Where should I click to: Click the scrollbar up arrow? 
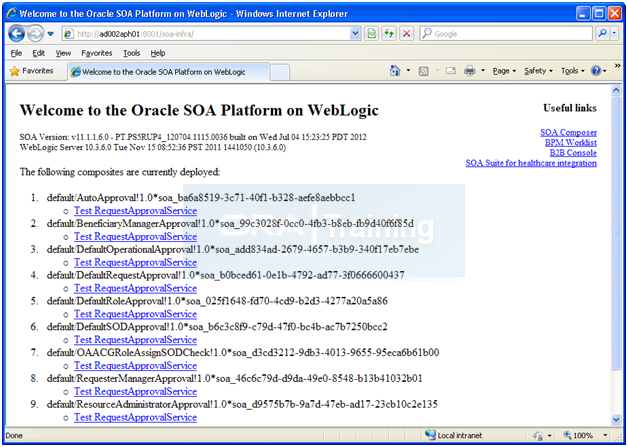point(616,91)
